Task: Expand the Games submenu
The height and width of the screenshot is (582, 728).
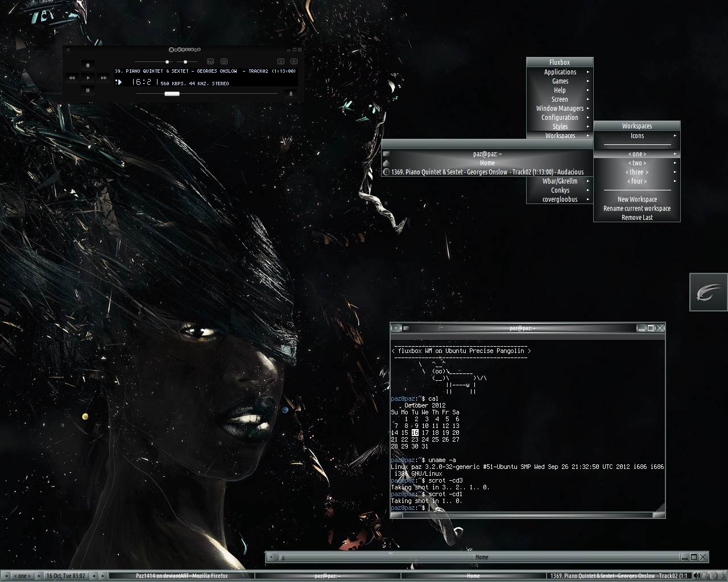Action: coord(560,81)
